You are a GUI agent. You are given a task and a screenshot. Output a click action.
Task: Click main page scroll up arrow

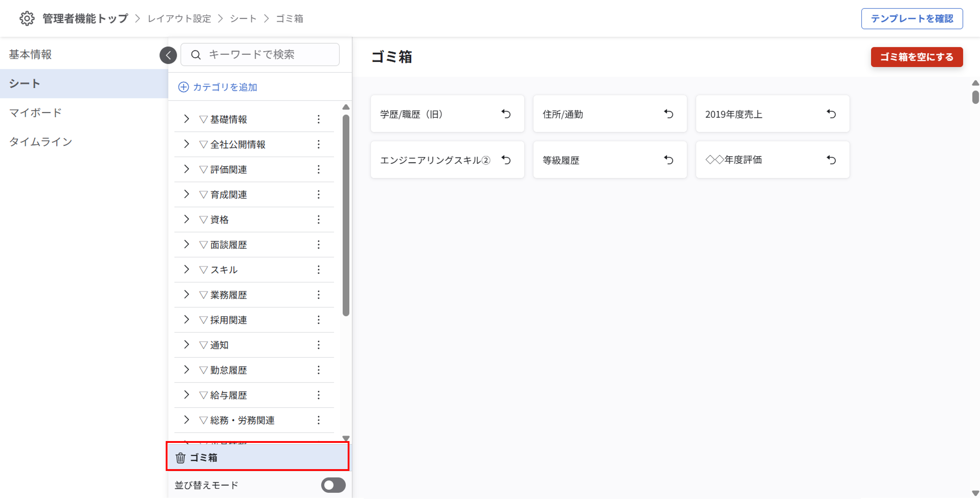[976, 83]
